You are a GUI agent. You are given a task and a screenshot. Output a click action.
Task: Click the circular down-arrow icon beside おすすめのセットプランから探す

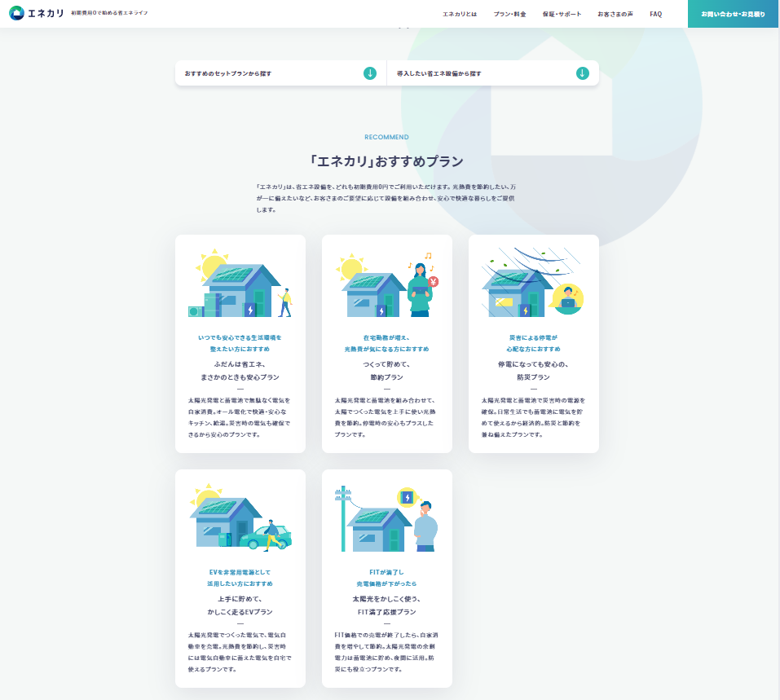(x=370, y=73)
